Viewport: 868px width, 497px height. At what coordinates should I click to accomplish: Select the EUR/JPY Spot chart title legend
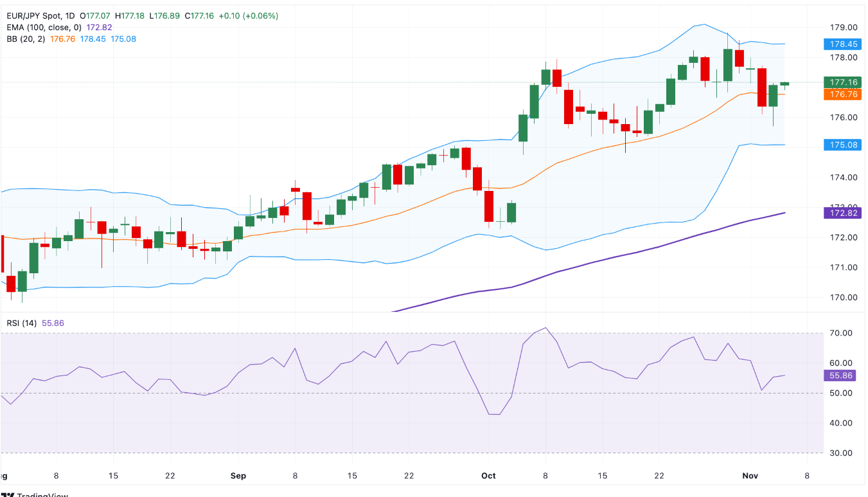click(41, 15)
